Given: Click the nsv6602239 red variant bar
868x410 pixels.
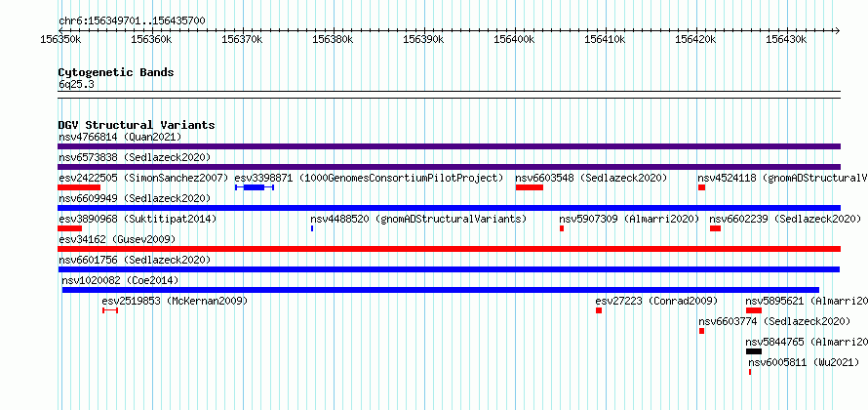Looking at the screenshot, I should [715, 228].
